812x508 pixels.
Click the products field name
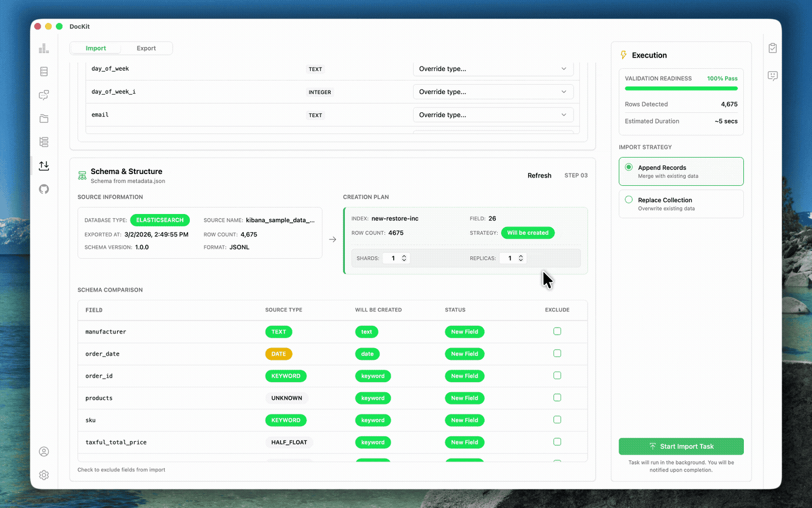tap(99, 398)
